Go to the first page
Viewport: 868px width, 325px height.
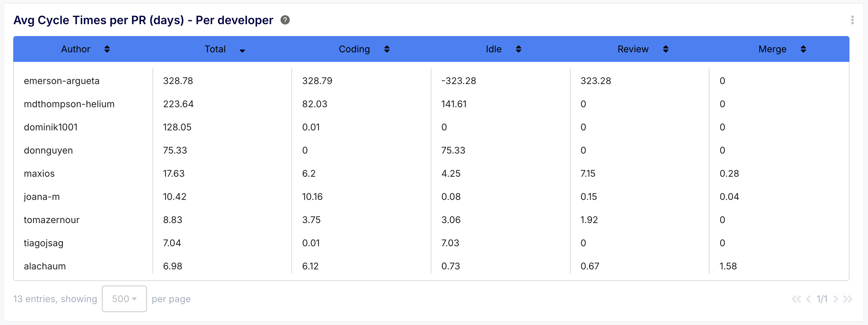[x=796, y=299]
